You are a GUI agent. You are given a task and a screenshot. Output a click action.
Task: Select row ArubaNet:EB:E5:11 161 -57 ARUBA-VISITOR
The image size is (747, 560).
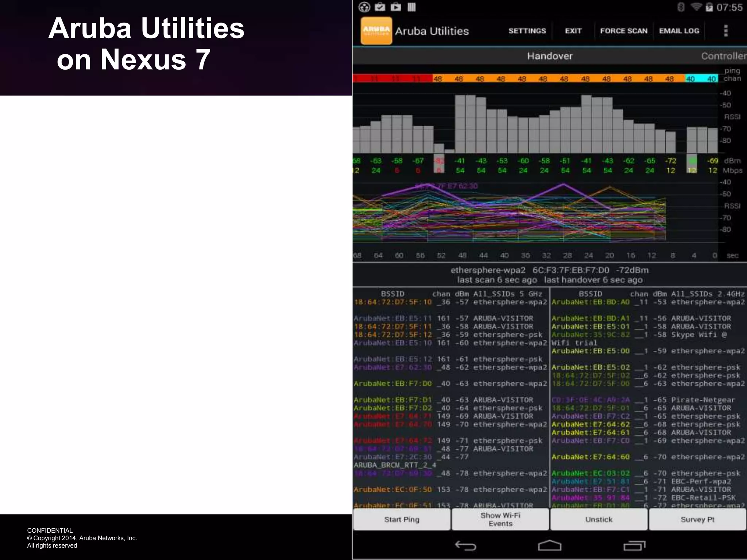451,318
